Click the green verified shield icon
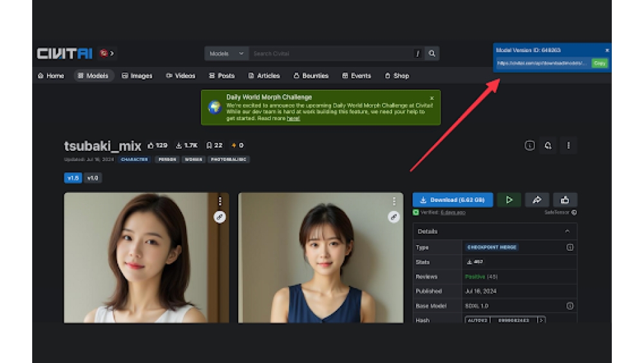Viewport: 644px width, 363px height. [415, 213]
